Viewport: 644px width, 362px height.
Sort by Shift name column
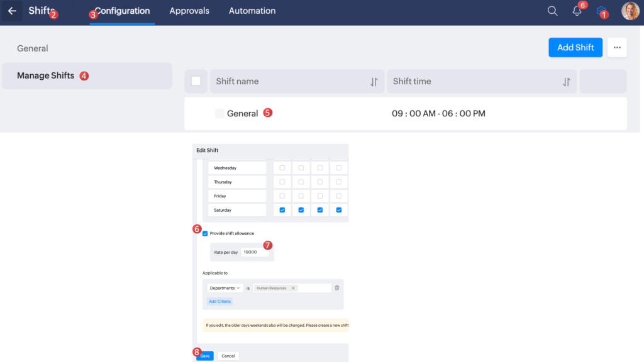[374, 82]
